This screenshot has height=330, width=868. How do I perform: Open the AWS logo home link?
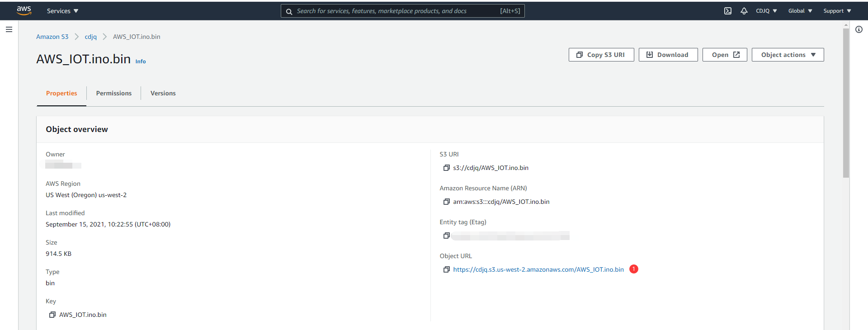(24, 11)
